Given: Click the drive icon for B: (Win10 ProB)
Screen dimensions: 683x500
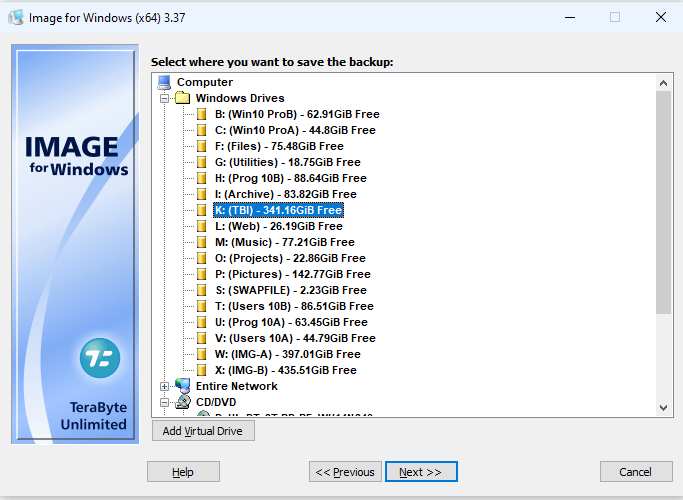Looking at the screenshot, I should tap(201, 114).
